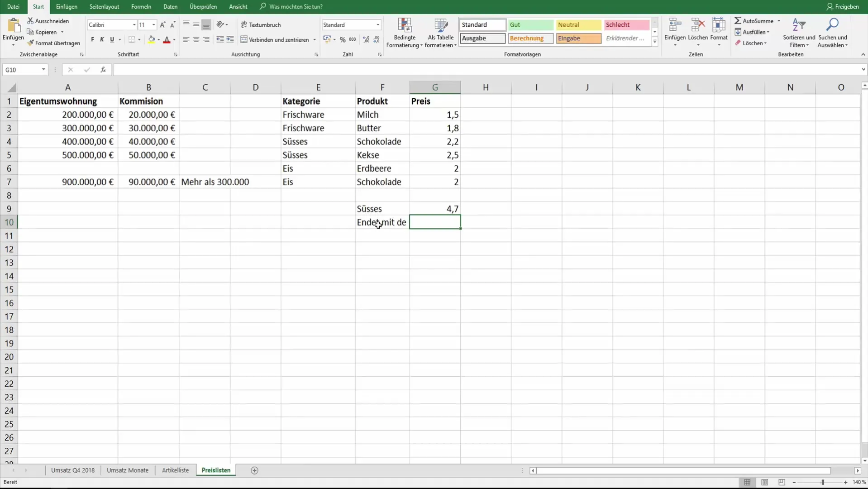Image resolution: width=868 pixels, height=489 pixels.
Task: Open the Calibri font name dropdown
Action: point(134,25)
